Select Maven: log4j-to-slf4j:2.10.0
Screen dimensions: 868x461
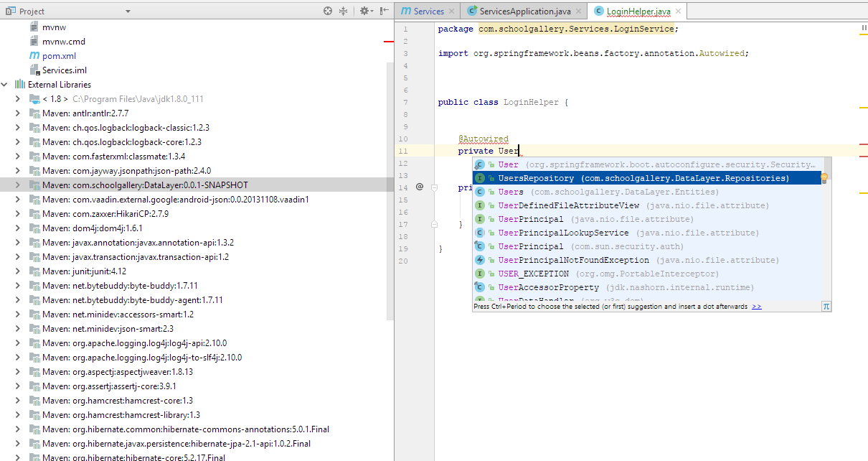(x=142, y=358)
